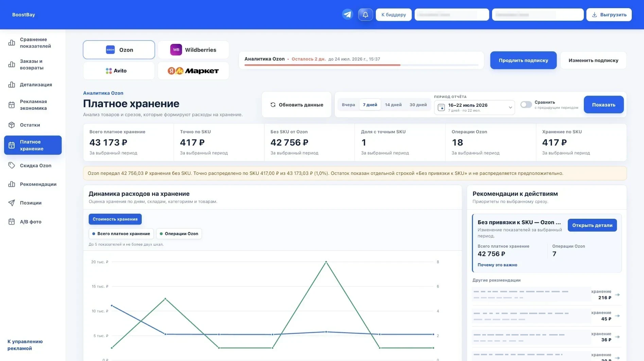Select the 7 дней period tab

[370, 105]
